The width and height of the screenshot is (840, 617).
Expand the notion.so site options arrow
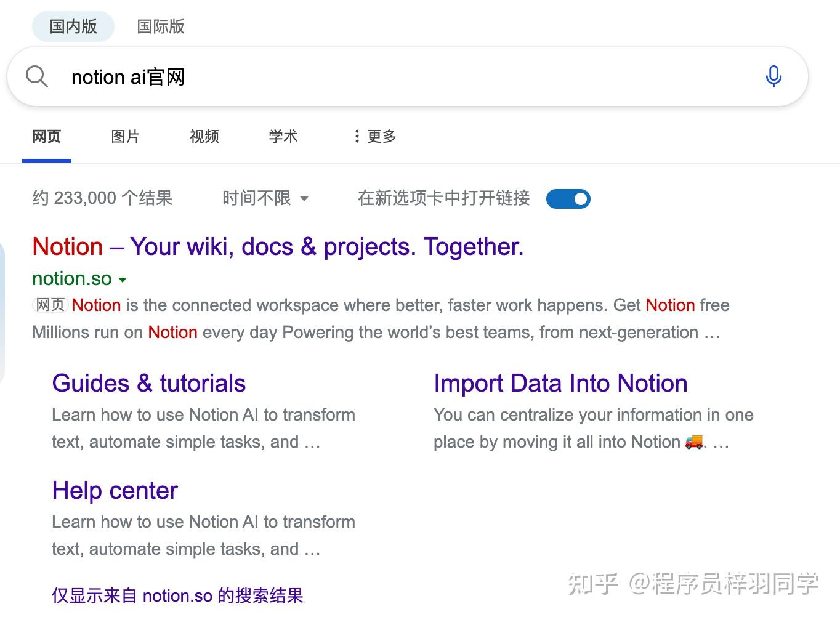123,280
